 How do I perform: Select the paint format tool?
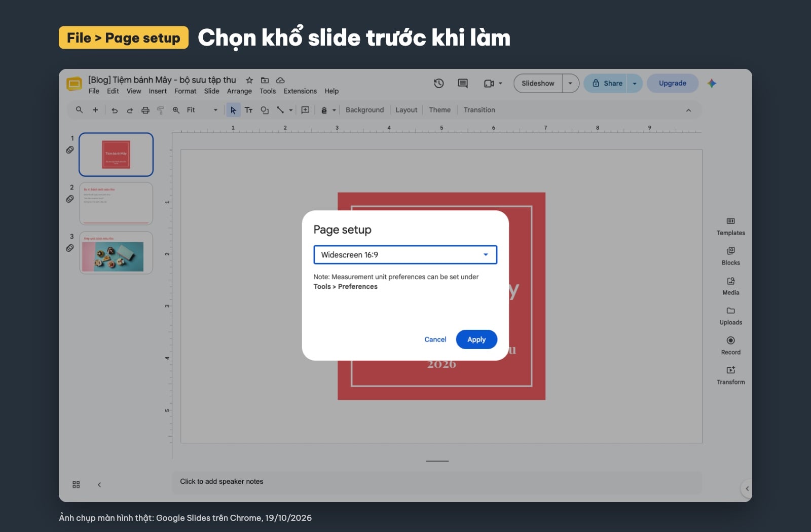[x=161, y=110]
